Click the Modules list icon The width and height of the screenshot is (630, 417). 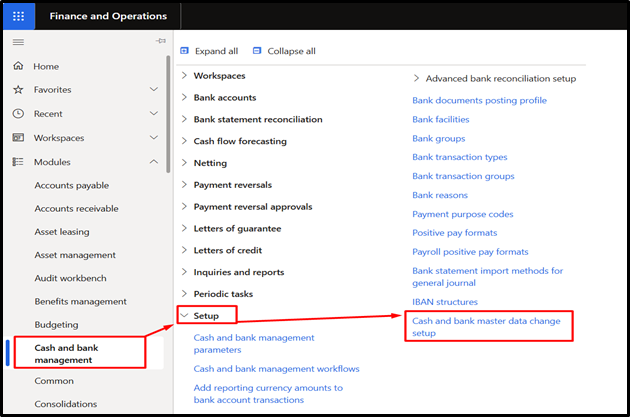18,162
